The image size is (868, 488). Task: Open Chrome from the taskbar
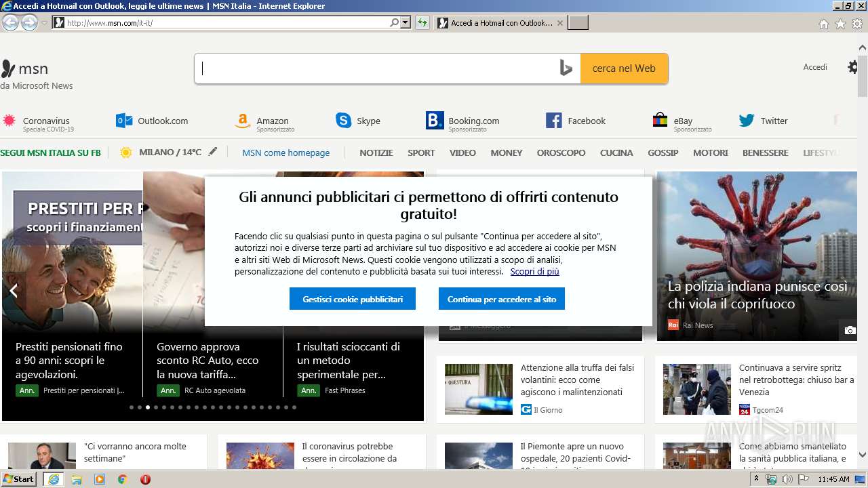coord(123,479)
